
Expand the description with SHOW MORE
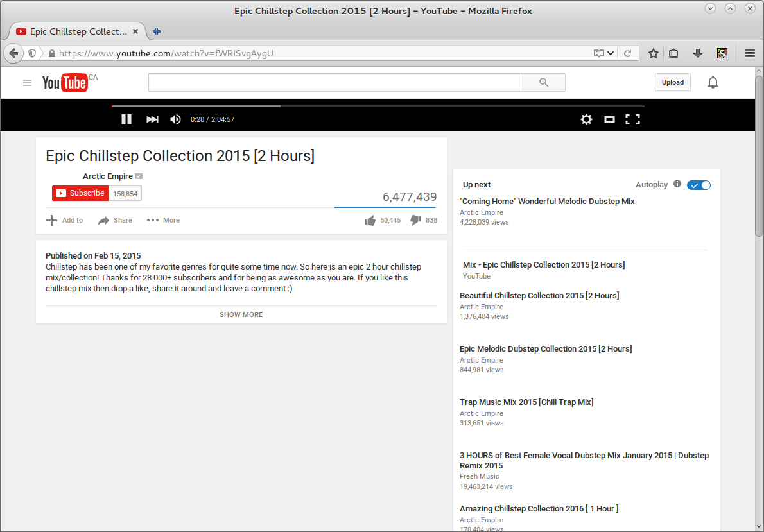241,314
